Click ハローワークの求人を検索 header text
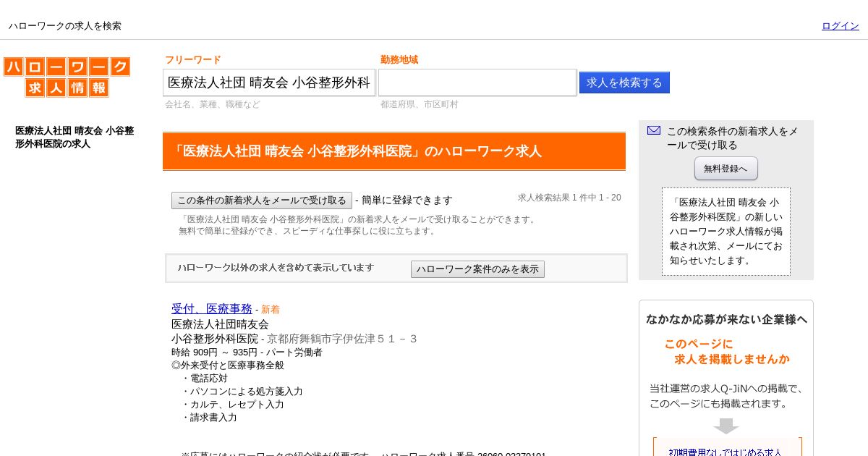868x456 pixels. (65, 26)
